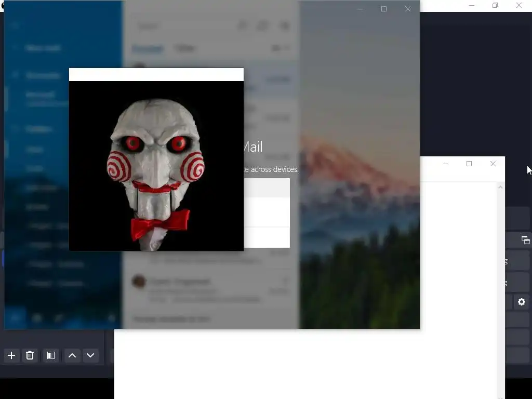Select the Other tab in Mail
Image resolution: width=532 pixels, height=399 pixels.
pyautogui.click(x=184, y=48)
